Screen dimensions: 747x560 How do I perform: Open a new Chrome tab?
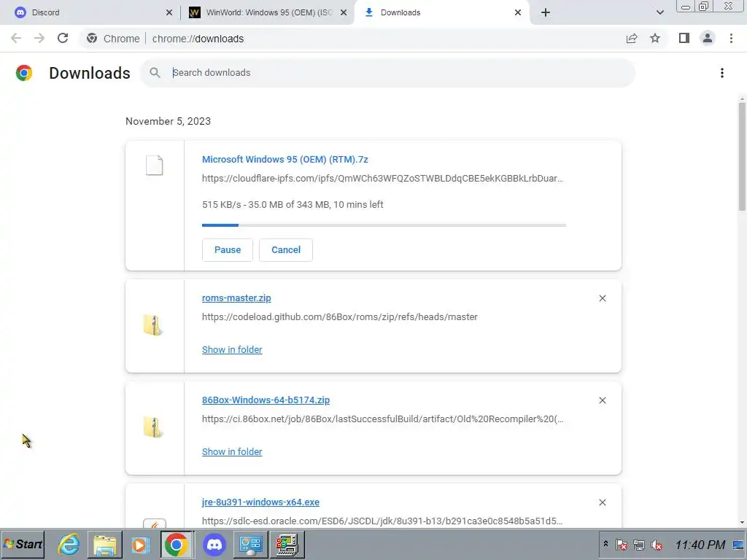[x=546, y=12]
